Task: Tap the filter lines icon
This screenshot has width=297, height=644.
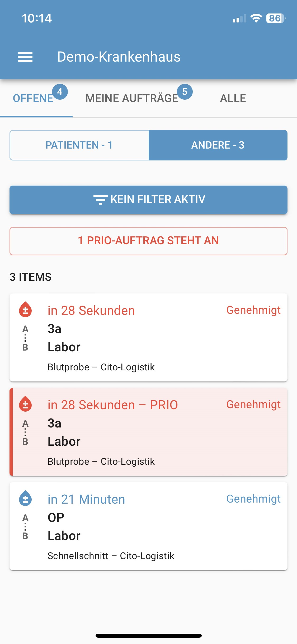Action: pyautogui.click(x=100, y=200)
